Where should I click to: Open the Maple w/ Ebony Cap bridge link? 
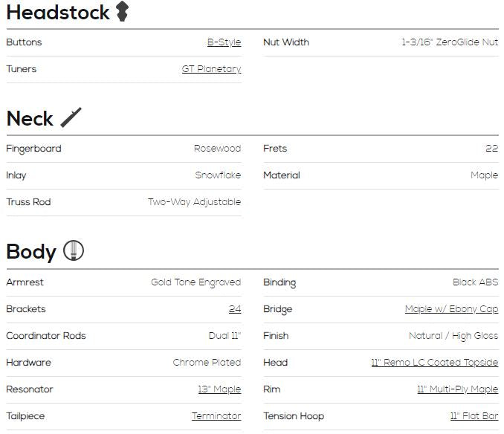click(x=452, y=308)
